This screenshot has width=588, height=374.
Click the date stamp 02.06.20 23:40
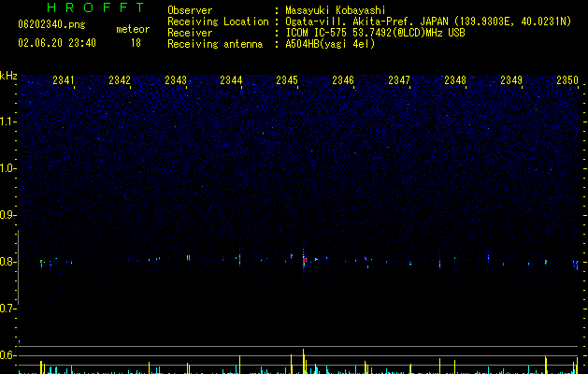(57, 43)
